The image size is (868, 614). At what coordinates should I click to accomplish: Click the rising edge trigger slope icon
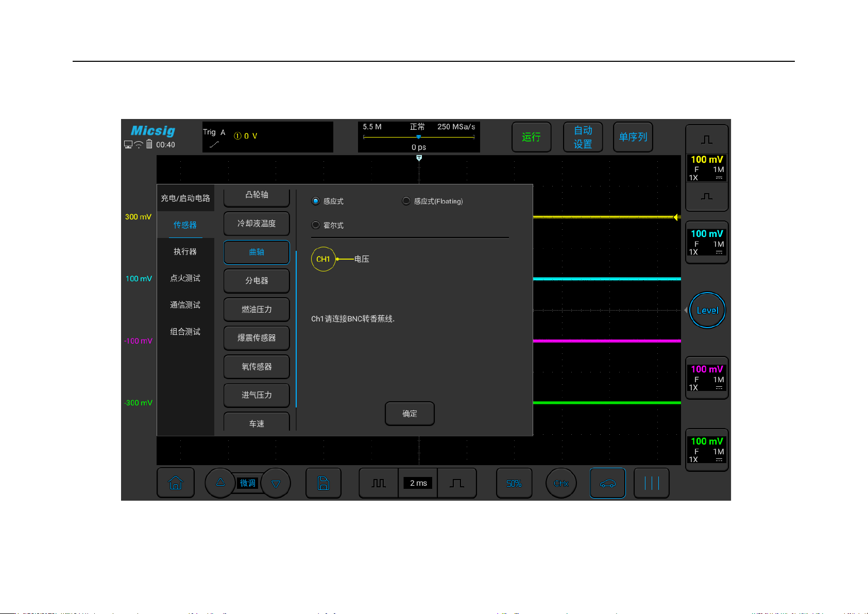tap(214, 145)
